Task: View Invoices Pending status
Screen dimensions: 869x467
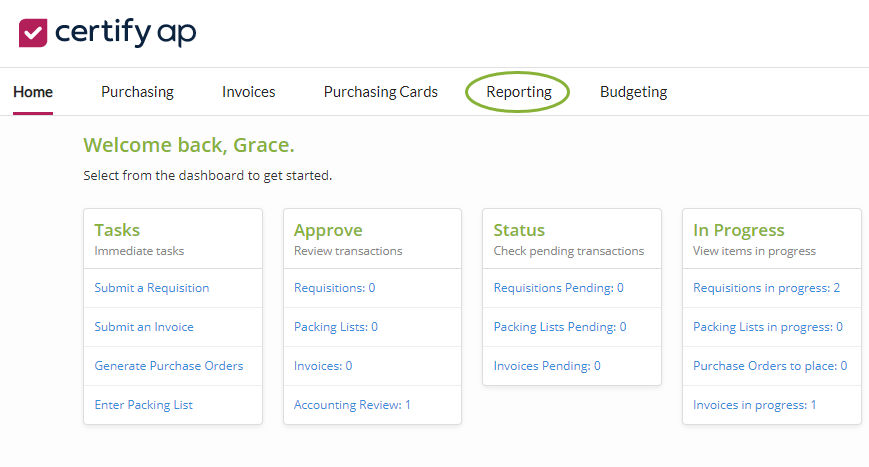Action: coord(547,366)
